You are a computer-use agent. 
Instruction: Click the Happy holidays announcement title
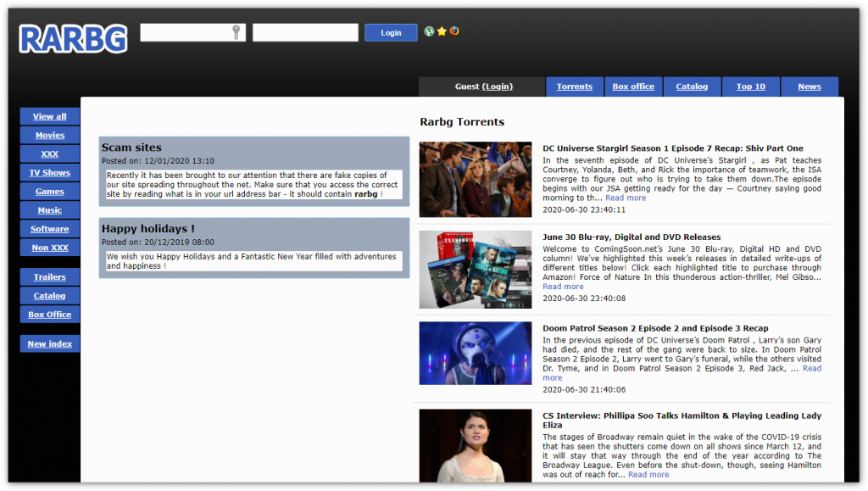coord(147,229)
